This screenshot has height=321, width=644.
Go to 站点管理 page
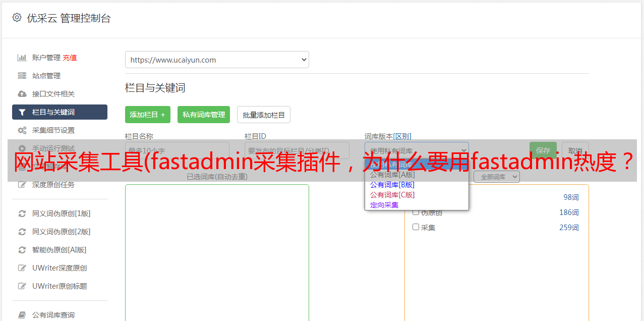click(x=46, y=76)
